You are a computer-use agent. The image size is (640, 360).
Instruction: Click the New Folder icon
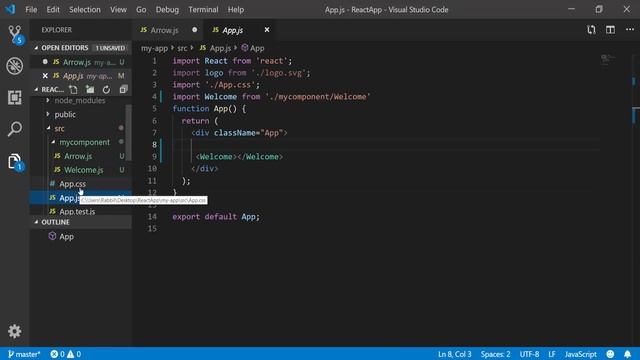[90, 89]
